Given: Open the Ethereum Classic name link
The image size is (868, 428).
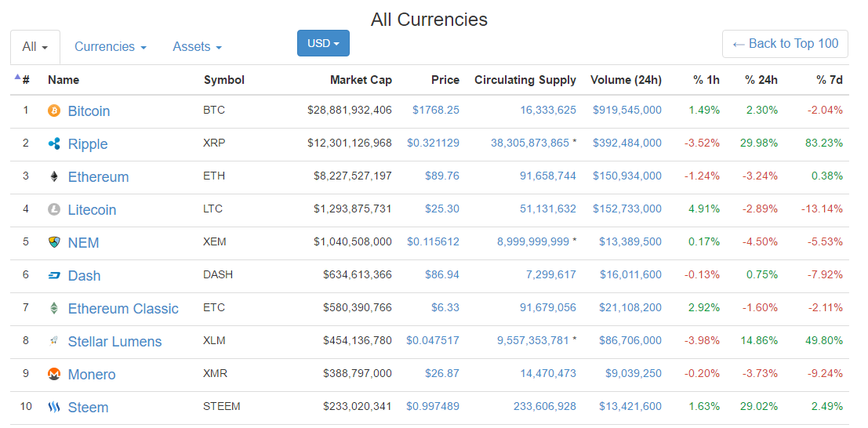Looking at the screenshot, I should click(123, 309).
